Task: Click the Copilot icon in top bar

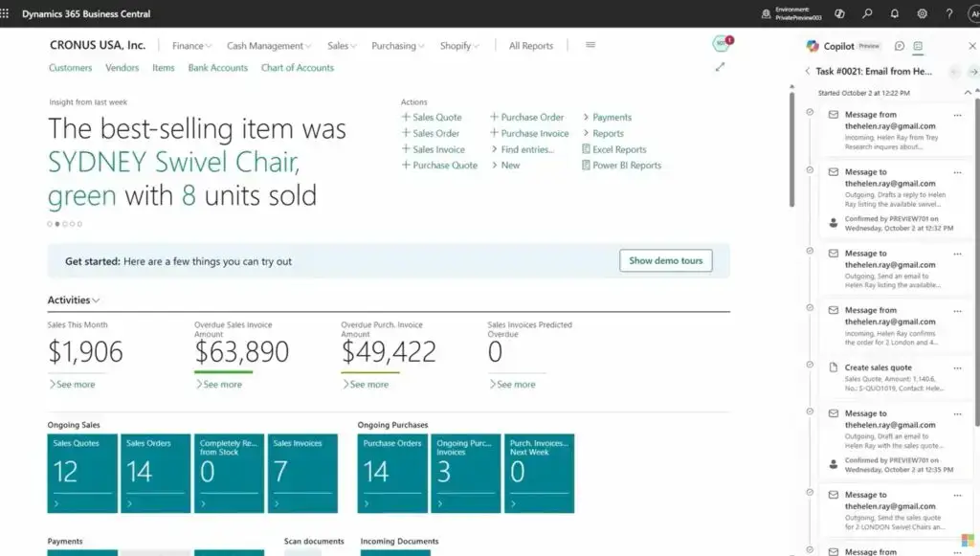Action: click(839, 13)
